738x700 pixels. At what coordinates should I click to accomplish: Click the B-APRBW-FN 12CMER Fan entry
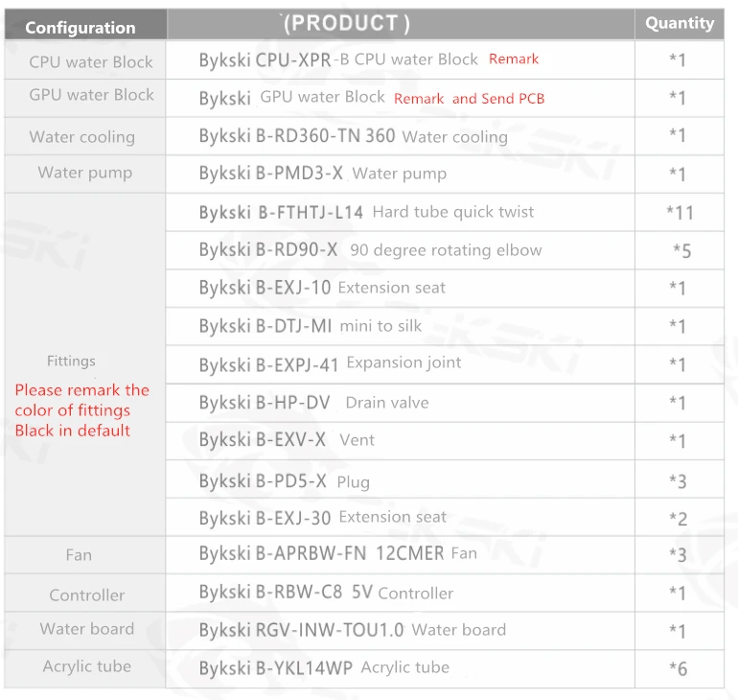point(338,553)
